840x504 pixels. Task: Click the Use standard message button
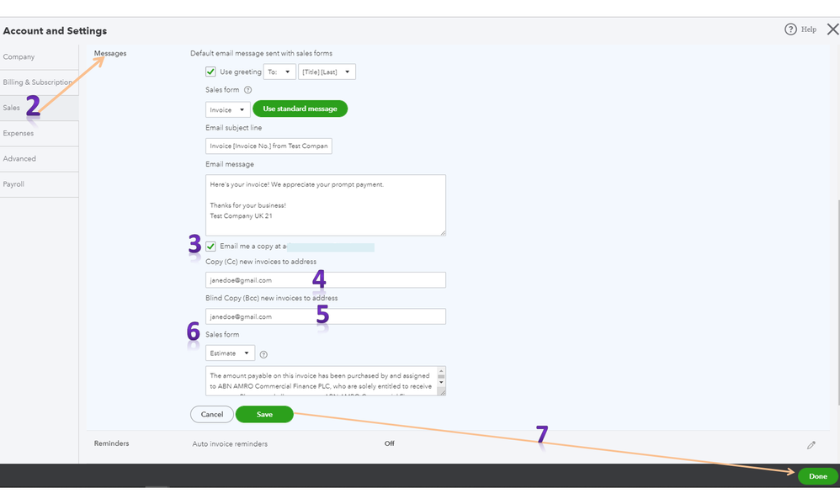pyautogui.click(x=300, y=109)
